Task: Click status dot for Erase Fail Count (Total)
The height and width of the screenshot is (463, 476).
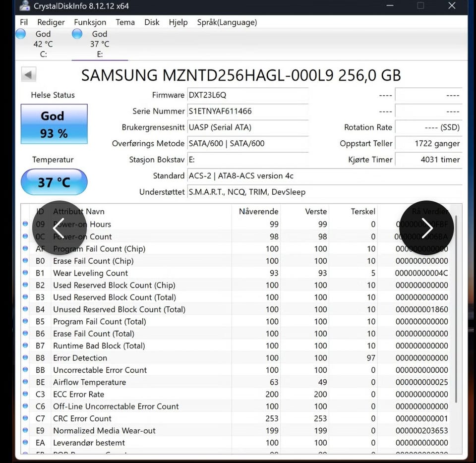Action: 25,333
